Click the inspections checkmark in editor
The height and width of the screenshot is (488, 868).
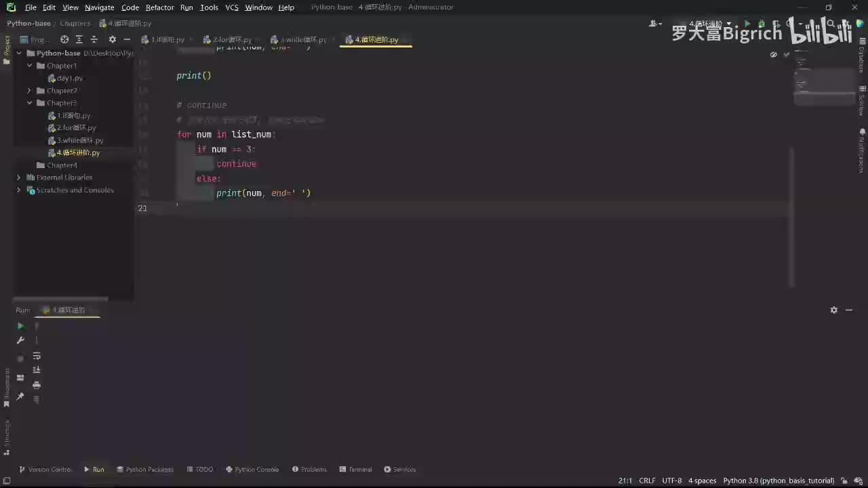pyautogui.click(x=787, y=54)
